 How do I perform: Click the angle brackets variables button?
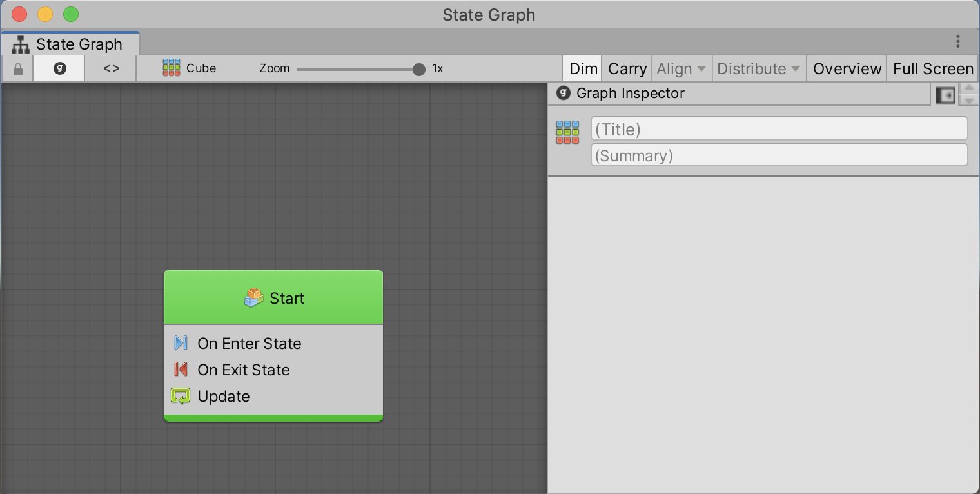pyautogui.click(x=112, y=68)
